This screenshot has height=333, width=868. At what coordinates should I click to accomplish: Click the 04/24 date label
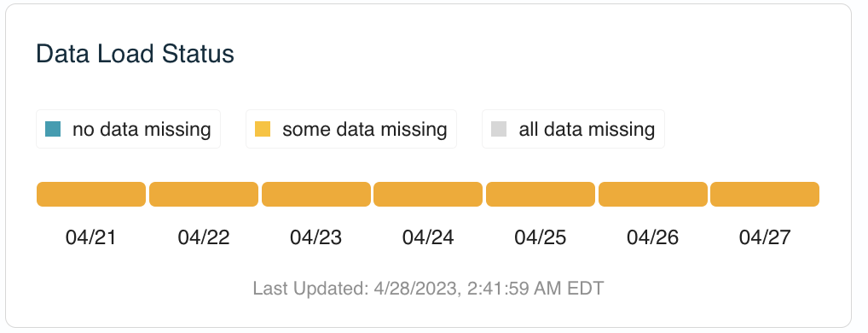428,237
